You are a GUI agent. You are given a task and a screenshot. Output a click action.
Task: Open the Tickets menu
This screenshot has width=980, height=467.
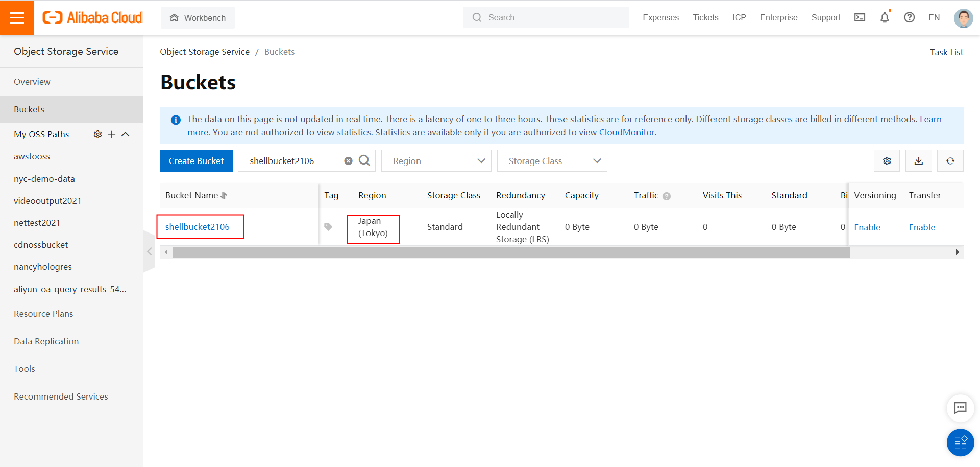coord(705,17)
